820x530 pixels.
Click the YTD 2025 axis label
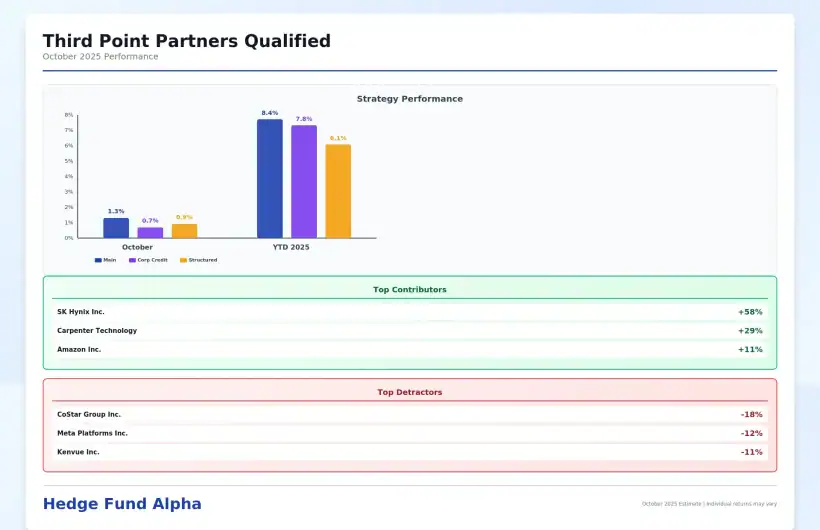(x=291, y=247)
